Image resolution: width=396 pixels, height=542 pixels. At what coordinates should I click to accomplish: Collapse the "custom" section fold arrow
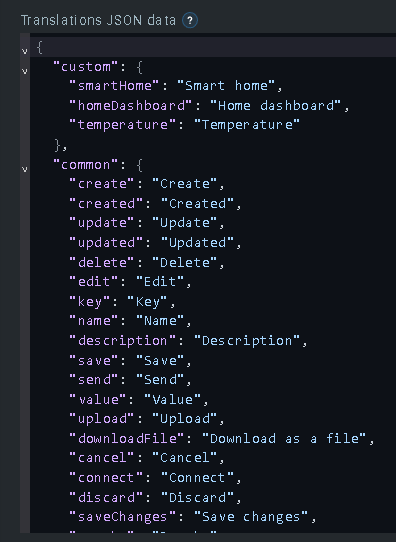[x=25, y=71]
